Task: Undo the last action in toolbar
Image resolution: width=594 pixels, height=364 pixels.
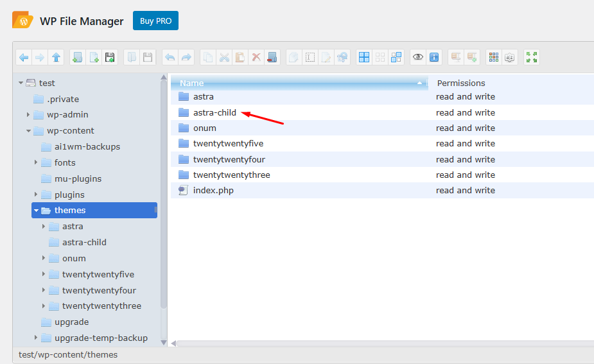Action: tap(170, 58)
